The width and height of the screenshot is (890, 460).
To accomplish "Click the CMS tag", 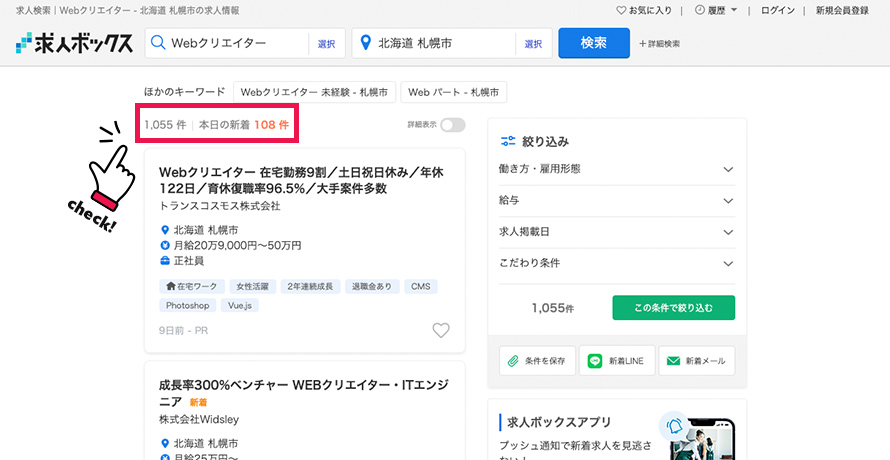I will (421, 287).
